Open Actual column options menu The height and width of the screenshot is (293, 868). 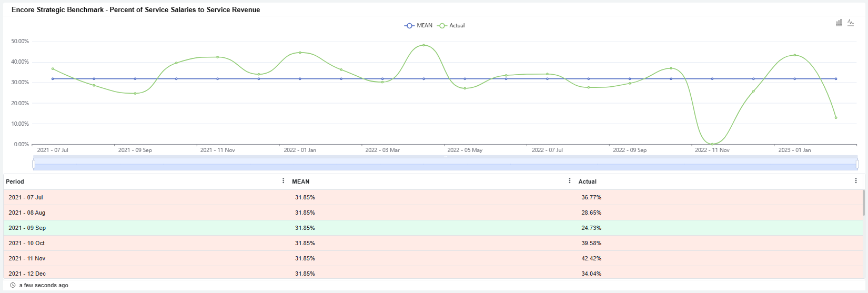click(856, 181)
